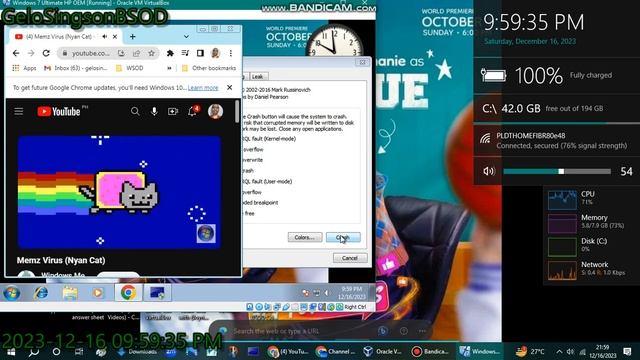This screenshot has height=360, width=640.
Task: Open host Action Center notification icon
Action: click(x=627, y=351)
